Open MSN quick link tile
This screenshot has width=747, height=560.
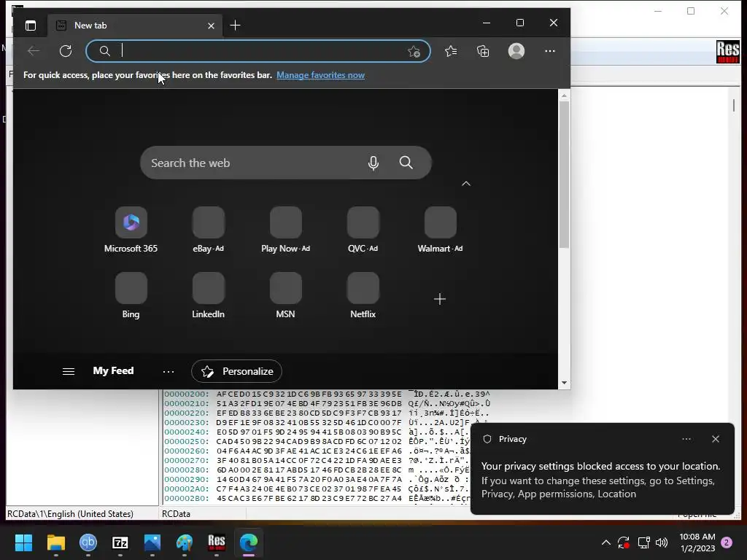285,295
